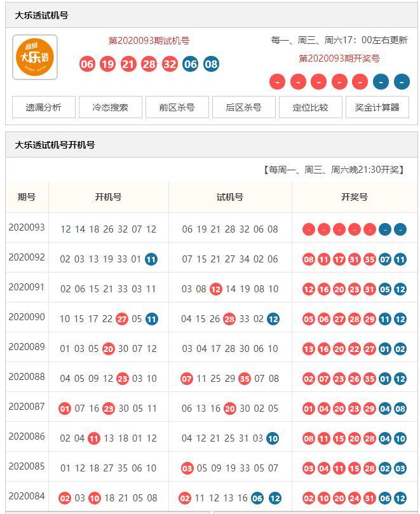Click the 超级大乐透 orange logo
Image resolution: width=420 pixels, height=514 pixels.
[x=35, y=57]
